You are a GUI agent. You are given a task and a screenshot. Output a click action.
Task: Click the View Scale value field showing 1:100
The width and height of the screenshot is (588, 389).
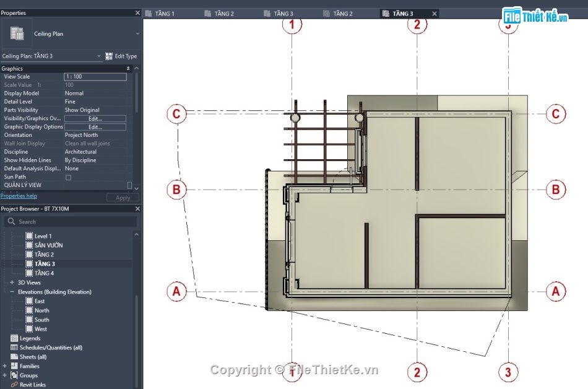[x=97, y=76]
